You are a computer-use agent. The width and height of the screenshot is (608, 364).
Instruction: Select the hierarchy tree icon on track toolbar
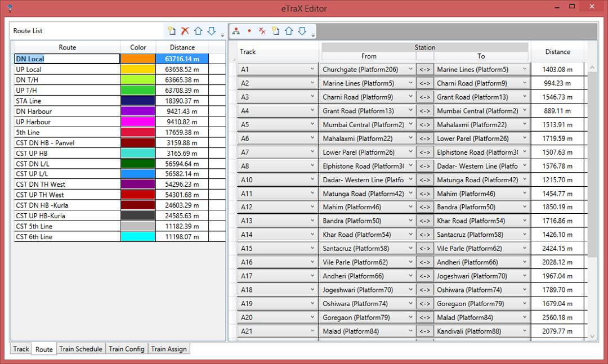click(236, 31)
